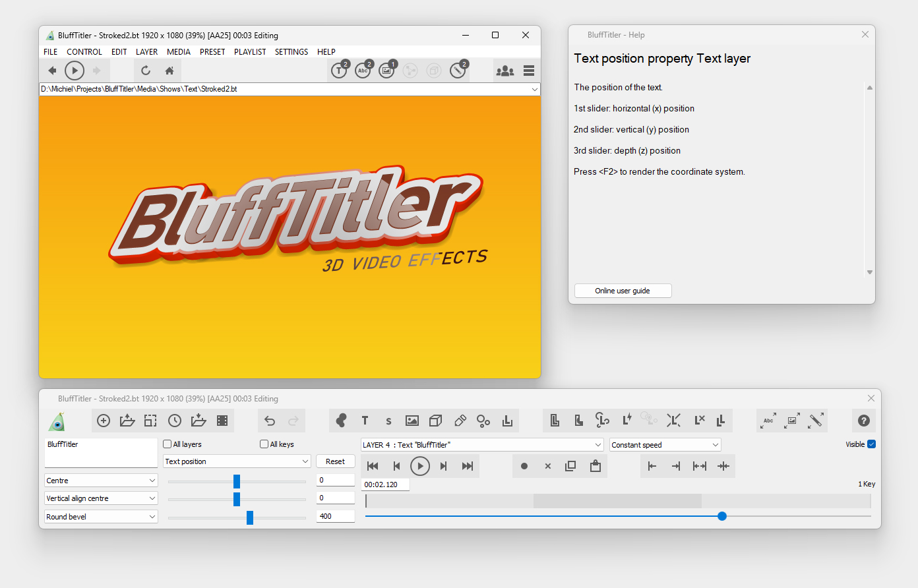Open the FILE menu
The height and width of the screenshot is (588, 918).
point(51,52)
